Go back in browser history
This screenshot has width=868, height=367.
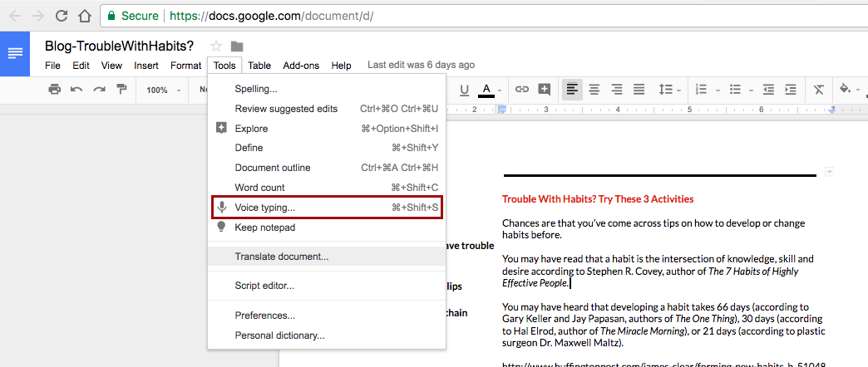tap(15, 16)
